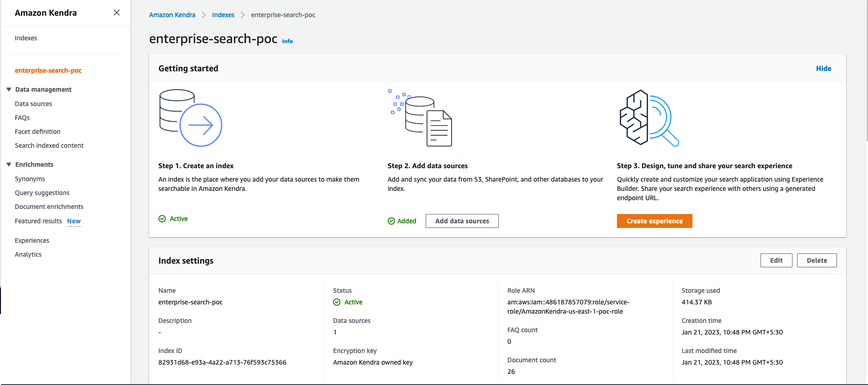Click the Create an index database illustration
The width and height of the screenshot is (868, 385).
coord(190,118)
